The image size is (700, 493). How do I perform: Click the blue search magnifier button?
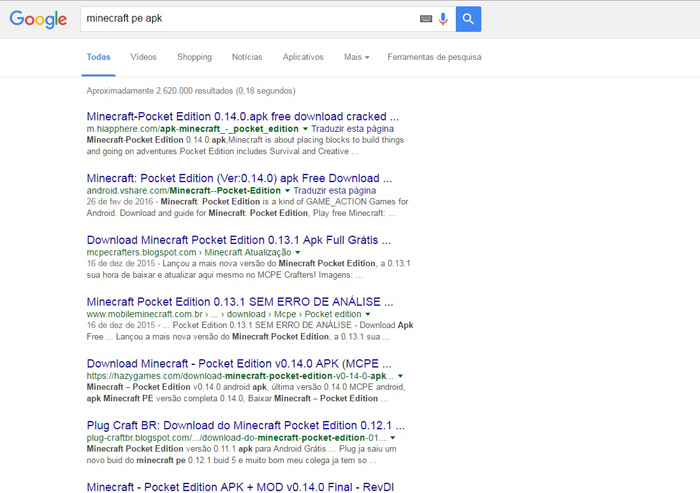pos(468,19)
